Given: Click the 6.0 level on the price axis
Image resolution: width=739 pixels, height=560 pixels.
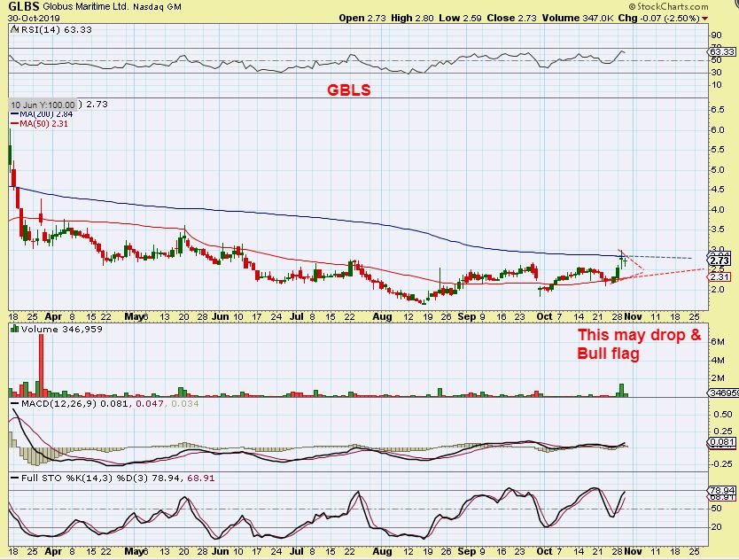Looking at the screenshot, I should click(x=717, y=130).
